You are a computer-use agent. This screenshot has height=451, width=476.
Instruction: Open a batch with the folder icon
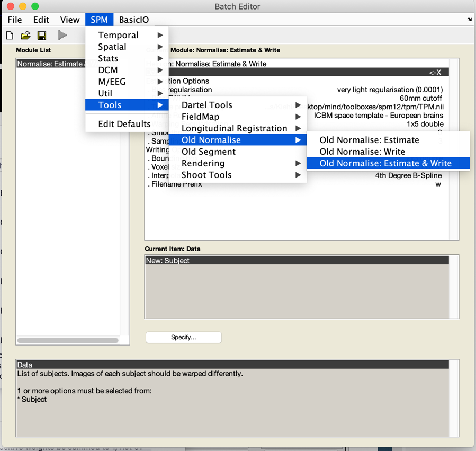point(26,36)
